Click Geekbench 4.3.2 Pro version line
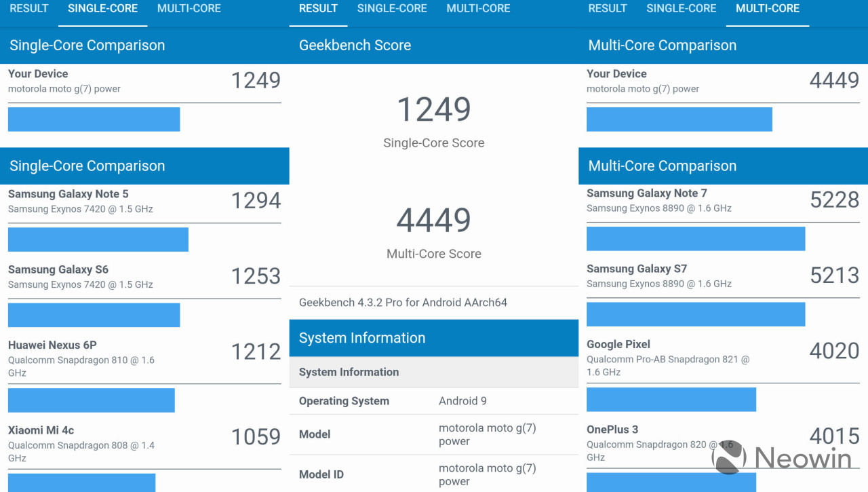The height and width of the screenshot is (492, 868). point(403,303)
